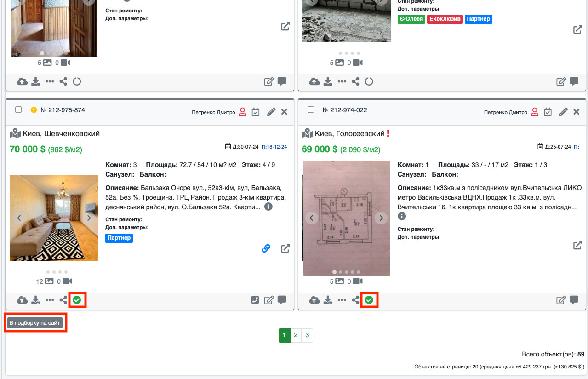Open external link icon in top-right card
This screenshot has width=588, height=379.
(x=577, y=29)
